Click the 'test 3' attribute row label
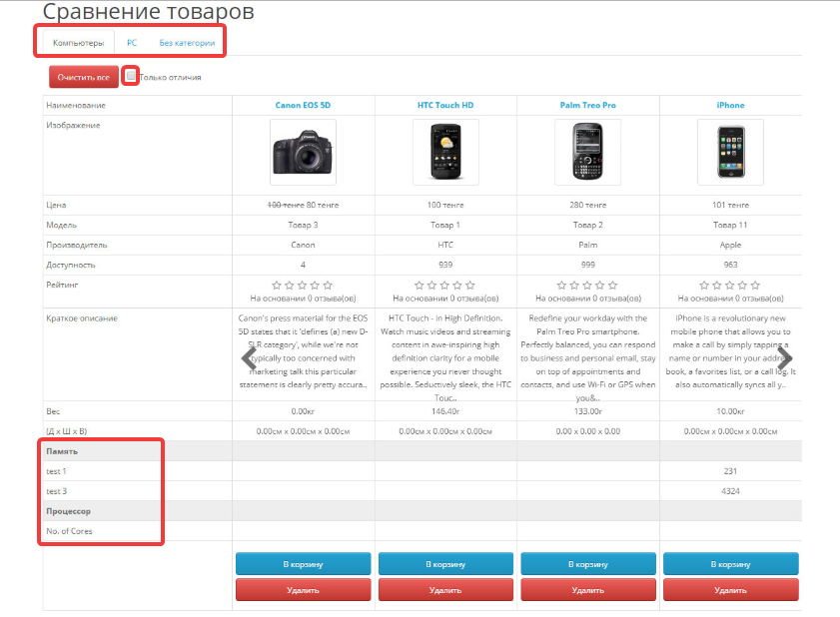Viewport: 840px width, 617px height. coord(56,491)
